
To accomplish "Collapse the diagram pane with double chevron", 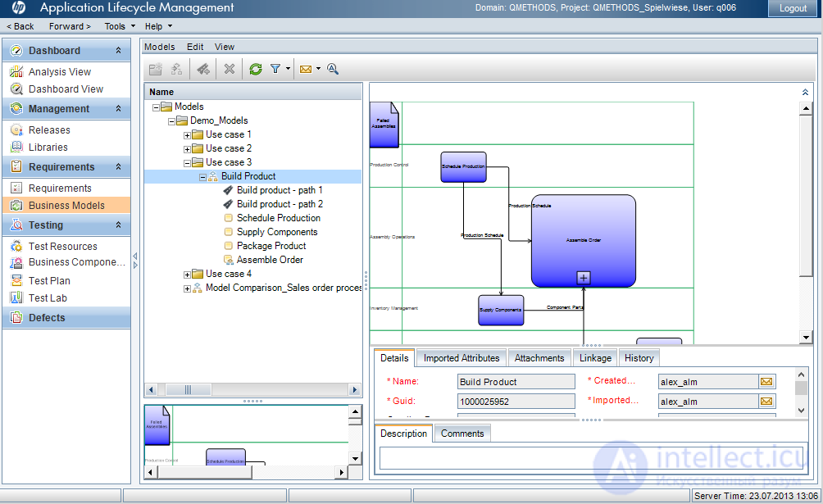I will tap(805, 93).
